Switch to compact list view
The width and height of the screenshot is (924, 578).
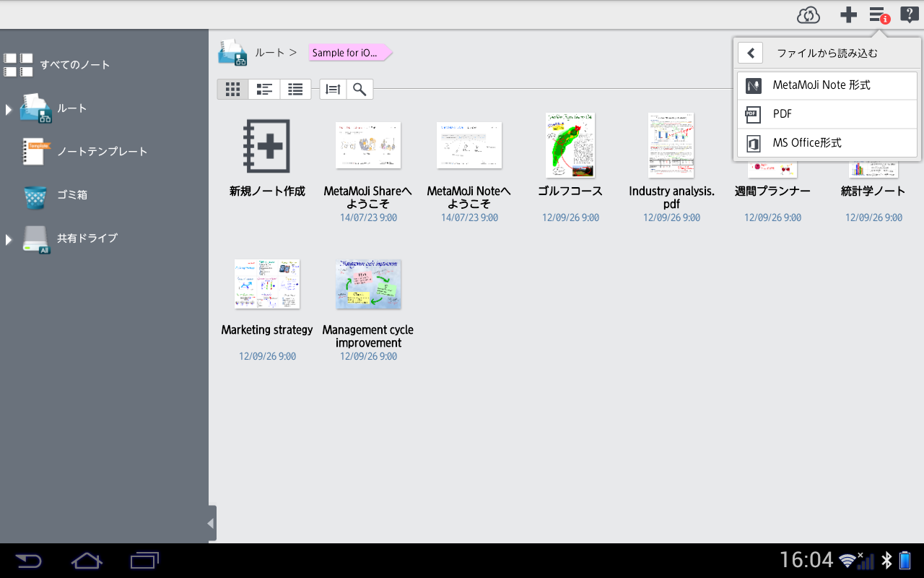tap(295, 90)
